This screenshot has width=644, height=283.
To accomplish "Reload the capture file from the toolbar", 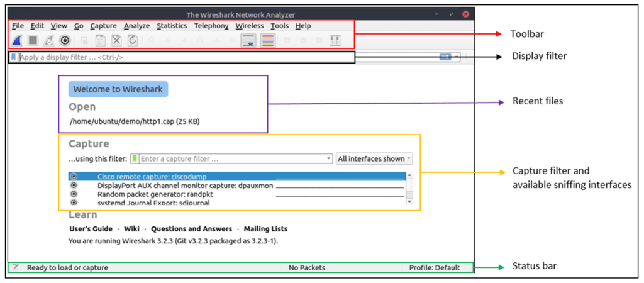I will point(133,40).
